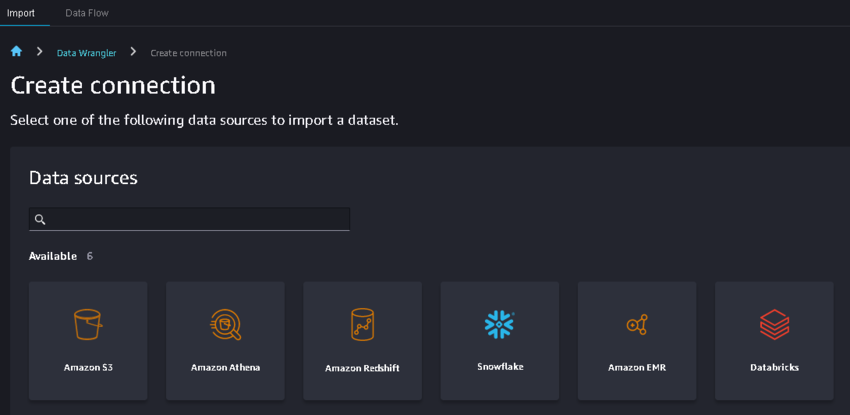This screenshot has width=850, height=415.
Task: Click the Databricks card label
Action: tap(774, 367)
